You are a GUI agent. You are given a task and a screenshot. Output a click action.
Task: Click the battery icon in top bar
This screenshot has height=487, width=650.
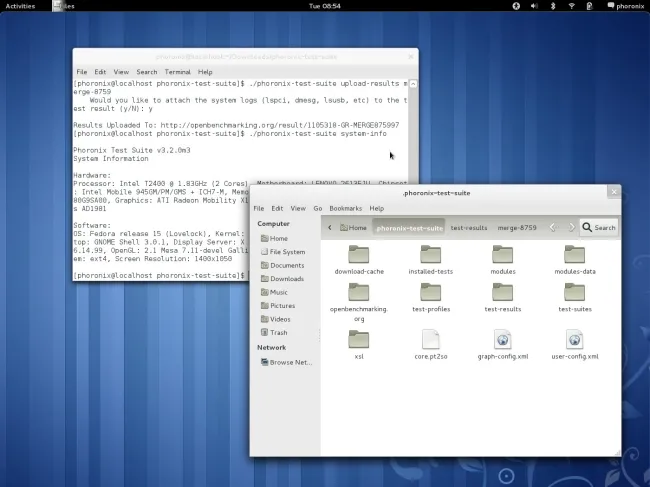point(589,6)
